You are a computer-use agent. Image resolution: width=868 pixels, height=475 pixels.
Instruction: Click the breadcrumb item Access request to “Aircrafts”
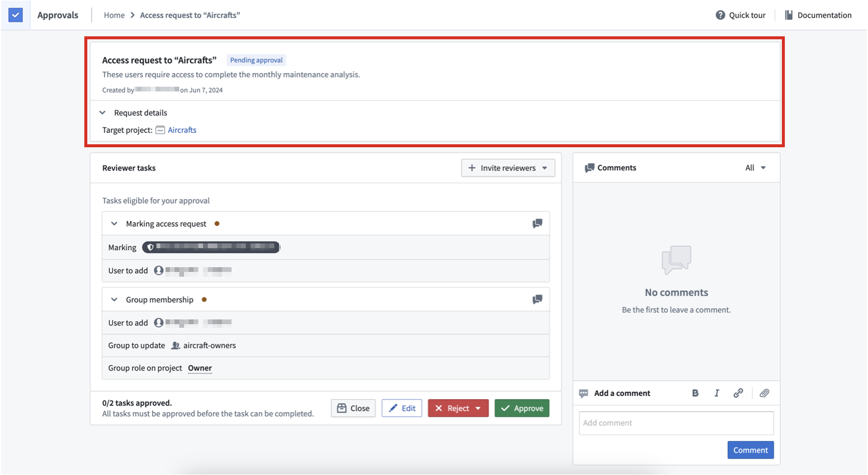tap(190, 15)
